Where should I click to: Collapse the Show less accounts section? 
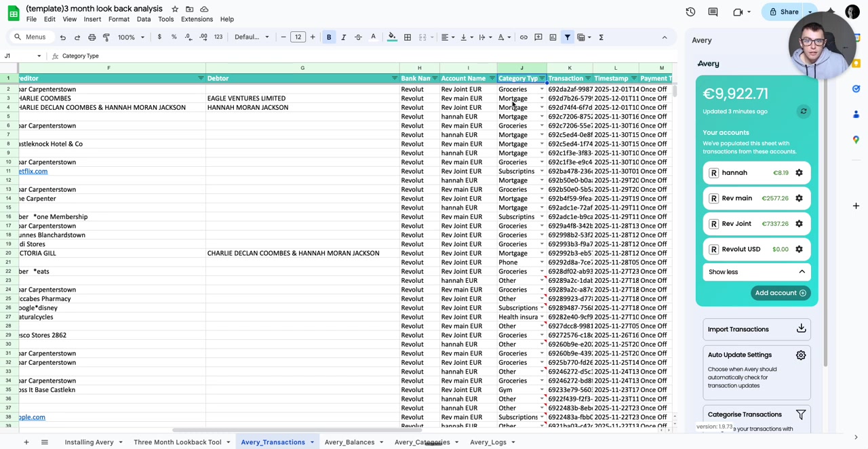(756, 271)
